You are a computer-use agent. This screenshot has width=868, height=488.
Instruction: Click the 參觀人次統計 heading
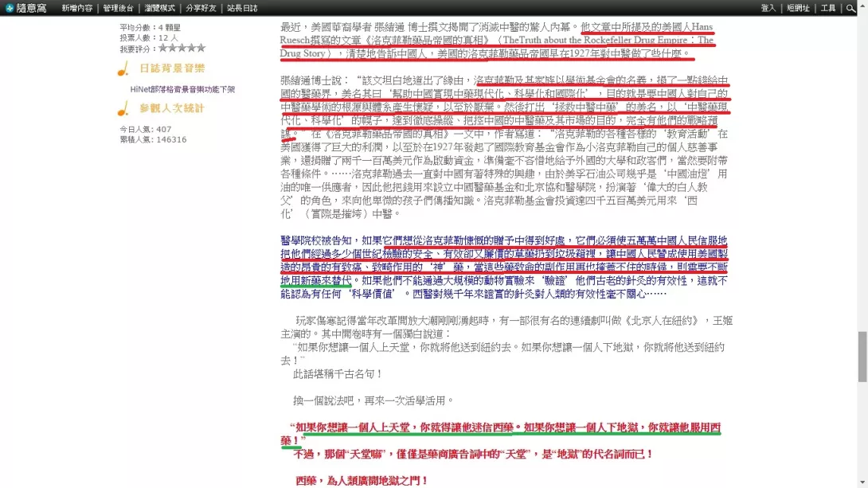[x=171, y=108]
